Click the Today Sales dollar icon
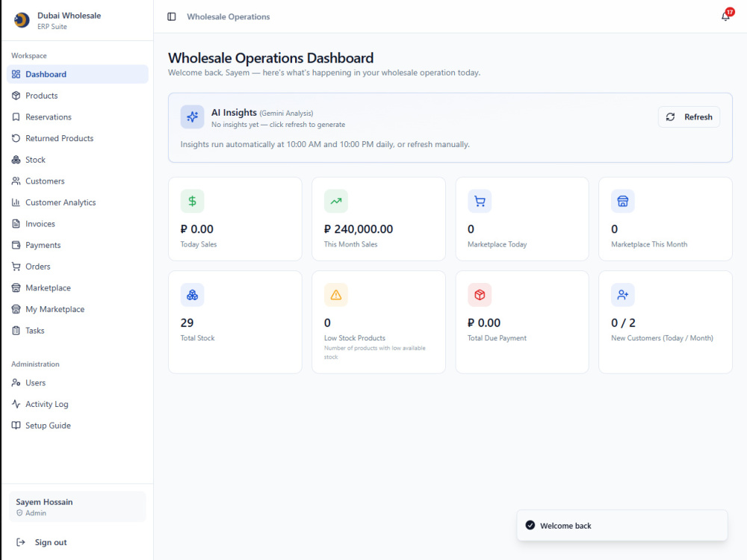The width and height of the screenshot is (747, 560). [193, 201]
